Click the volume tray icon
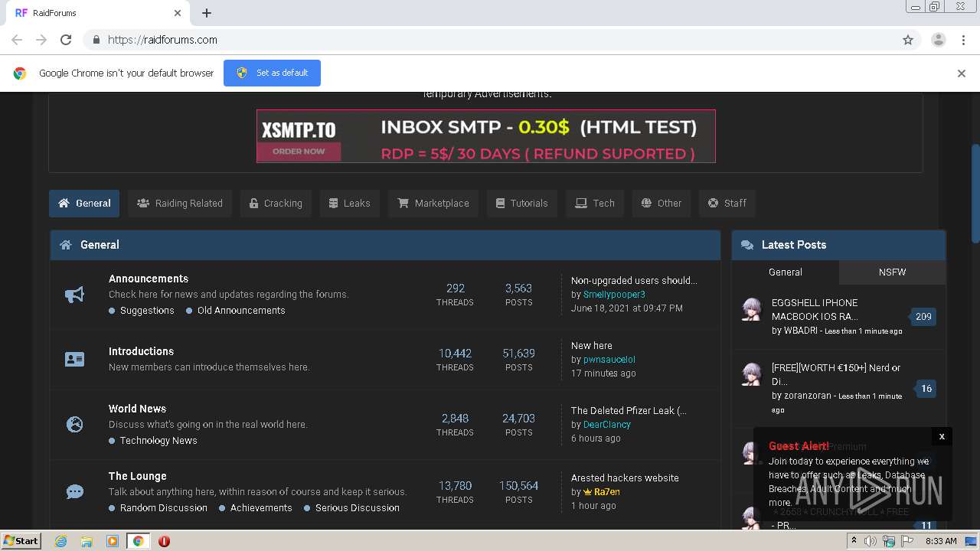 pos(871,541)
